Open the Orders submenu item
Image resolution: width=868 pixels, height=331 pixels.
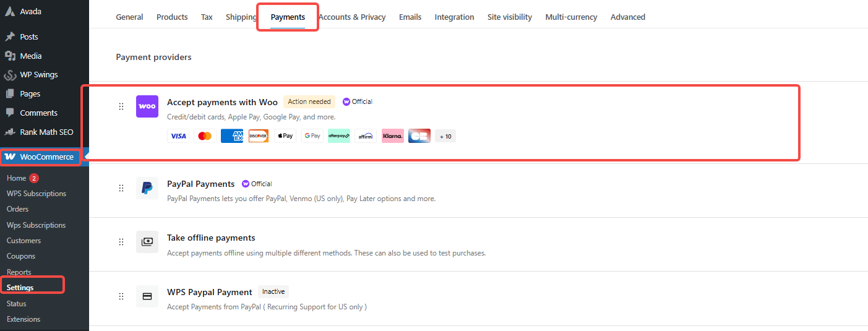(x=17, y=209)
